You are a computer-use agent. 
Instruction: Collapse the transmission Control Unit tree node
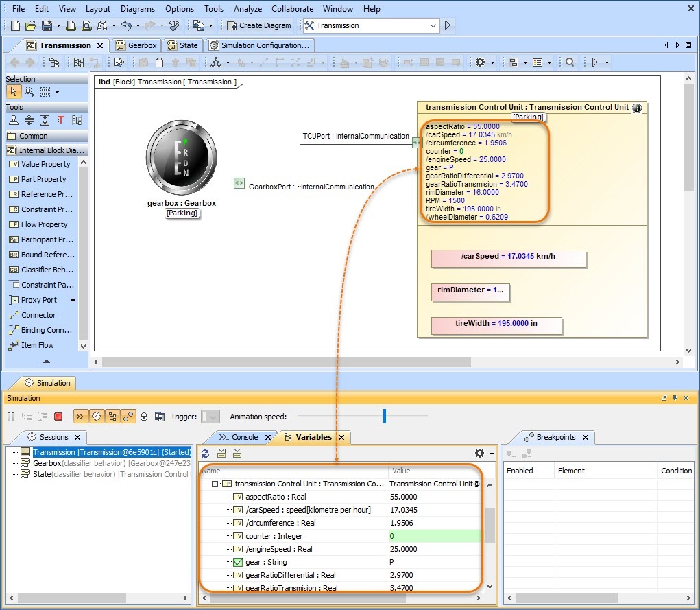pyautogui.click(x=215, y=484)
